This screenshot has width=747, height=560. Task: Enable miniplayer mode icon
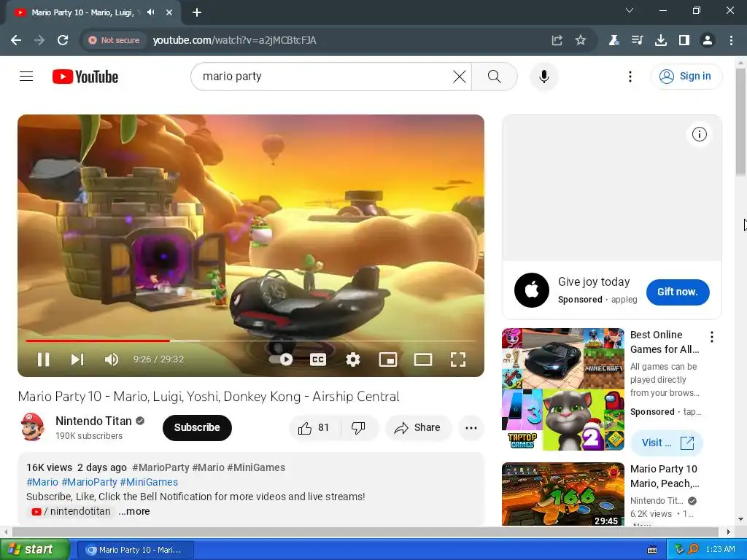click(x=388, y=359)
